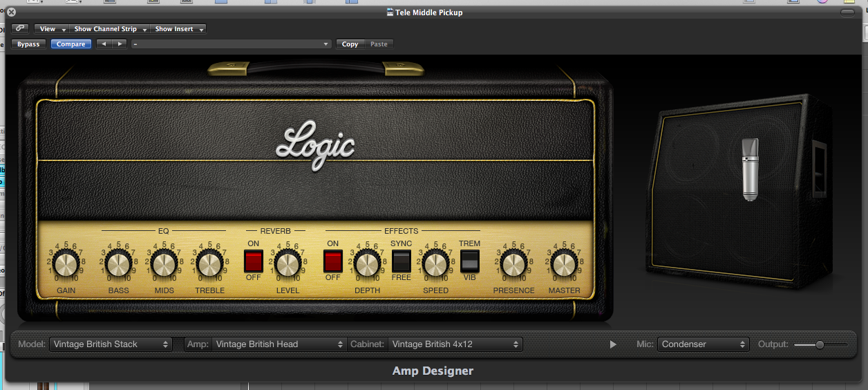Click the Copy button
This screenshot has width=868, height=390.
(x=350, y=44)
